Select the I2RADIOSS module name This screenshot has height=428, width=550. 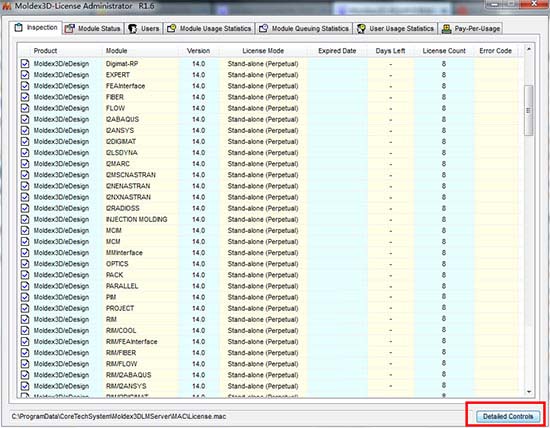tap(123, 208)
